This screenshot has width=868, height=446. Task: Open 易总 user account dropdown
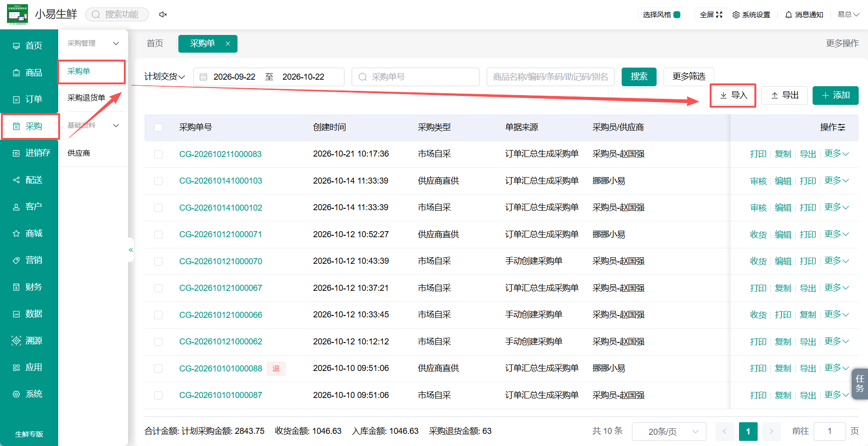[x=848, y=14]
